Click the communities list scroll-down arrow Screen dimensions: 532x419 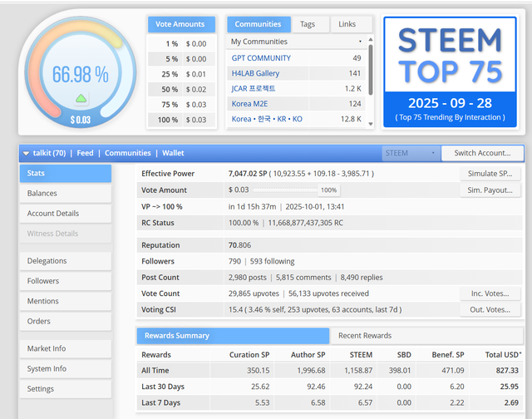click(371, 124)
